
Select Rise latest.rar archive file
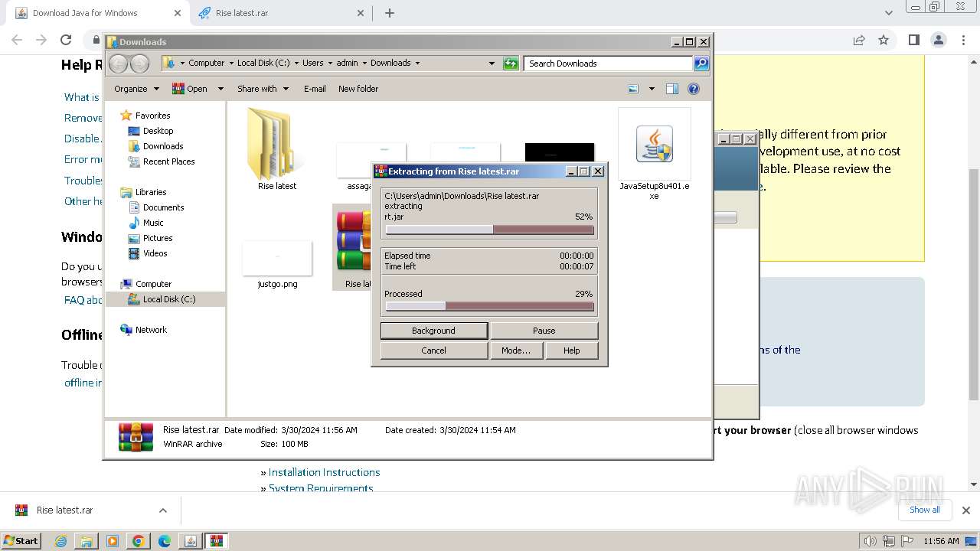pos(354,248)
